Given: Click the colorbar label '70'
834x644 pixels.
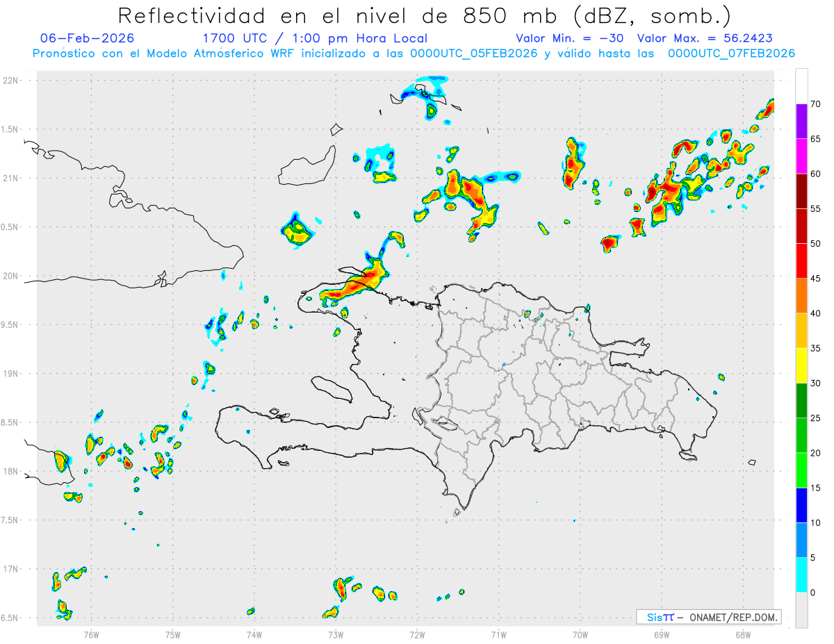Looking at the screenshot, I should pos(815,104).
